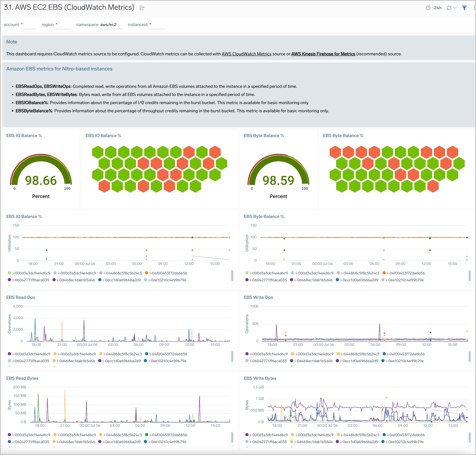The width and height of the screenshot is (476, 455).
Task: Click the EBS Write Ops panel title
Action: pyautogui.click(x=258, y=297)
